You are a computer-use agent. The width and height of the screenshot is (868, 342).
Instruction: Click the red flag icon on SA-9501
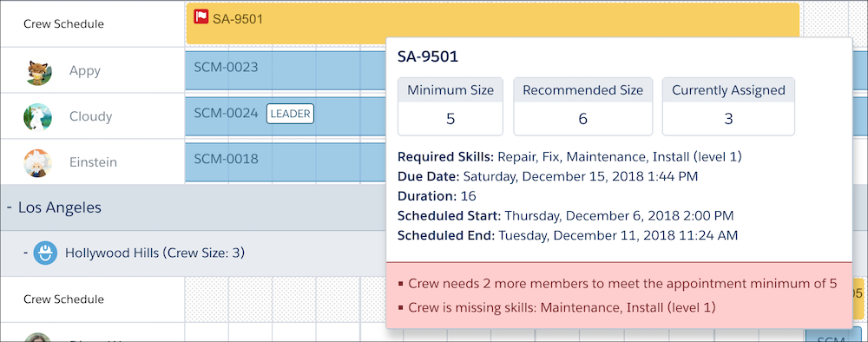point(201,17)
